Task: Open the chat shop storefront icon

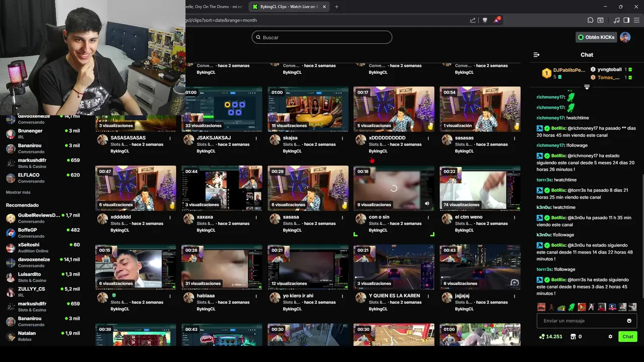Action: pos(573,336)
